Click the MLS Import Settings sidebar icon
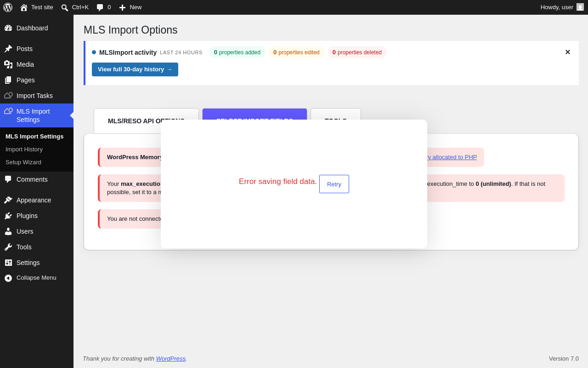Viewport: 588px width, 368px height. tap(8, 111)
